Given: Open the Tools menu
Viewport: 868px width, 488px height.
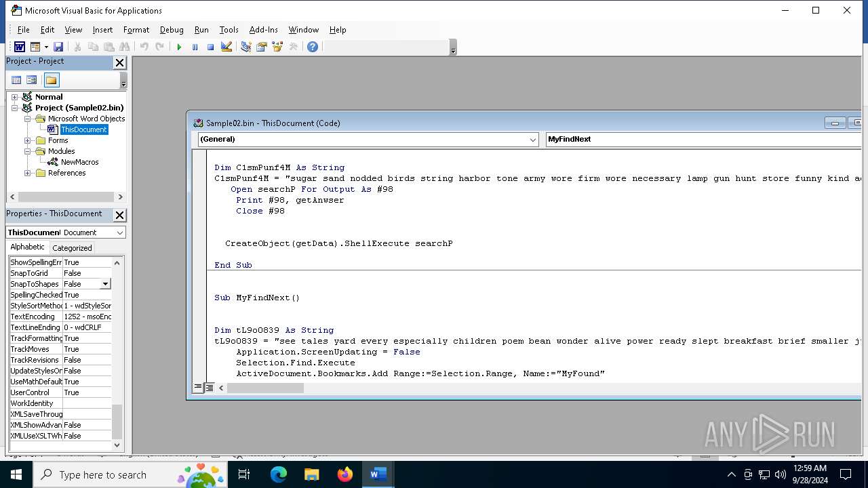Looking at the screenshot, I should (x=229, y=30).
